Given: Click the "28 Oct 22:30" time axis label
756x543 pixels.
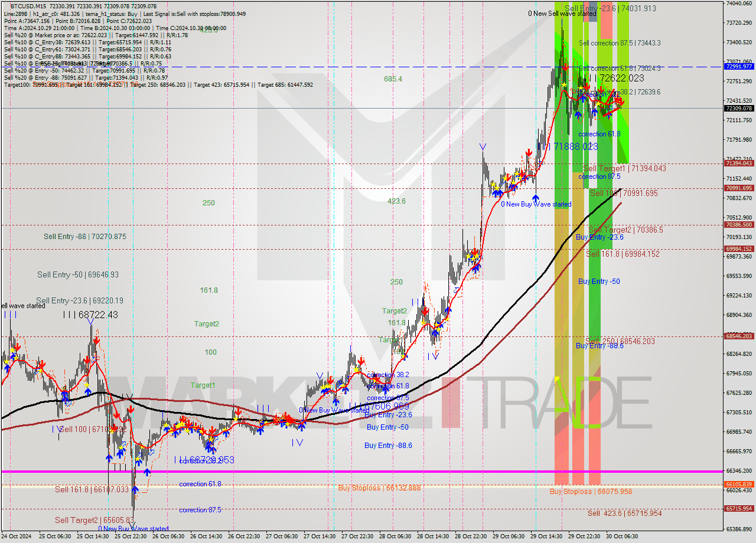Looking at the screenshot, I should pos(472,537).
